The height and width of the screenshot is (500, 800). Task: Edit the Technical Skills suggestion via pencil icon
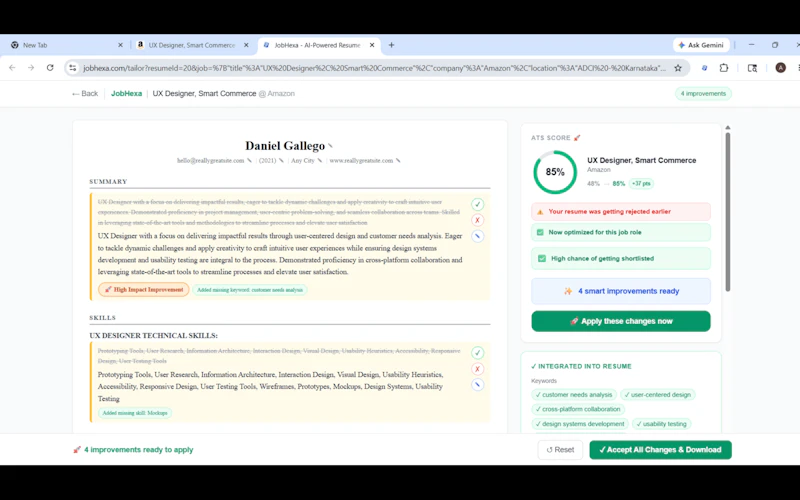coord(477,385)
